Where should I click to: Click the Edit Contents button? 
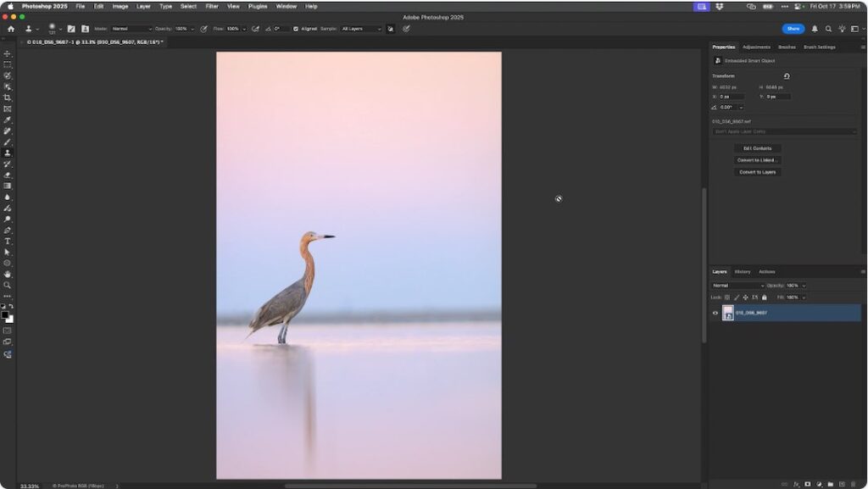tap(757, 147)
